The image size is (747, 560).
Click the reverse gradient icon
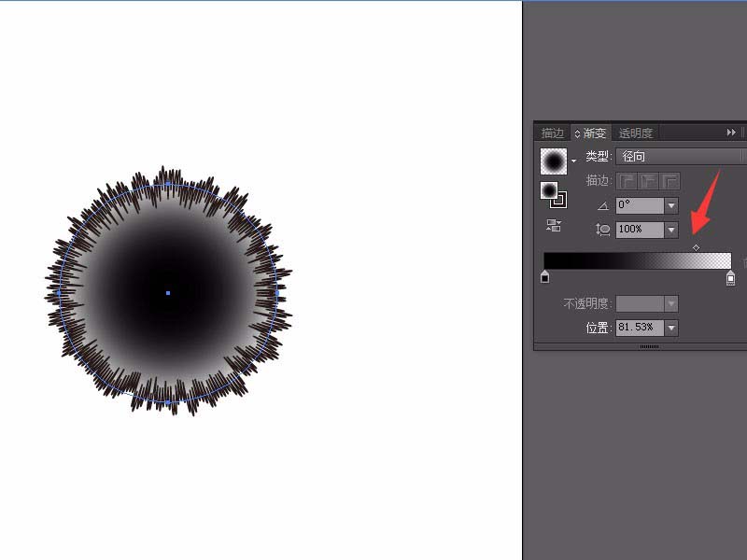[554, 226]
